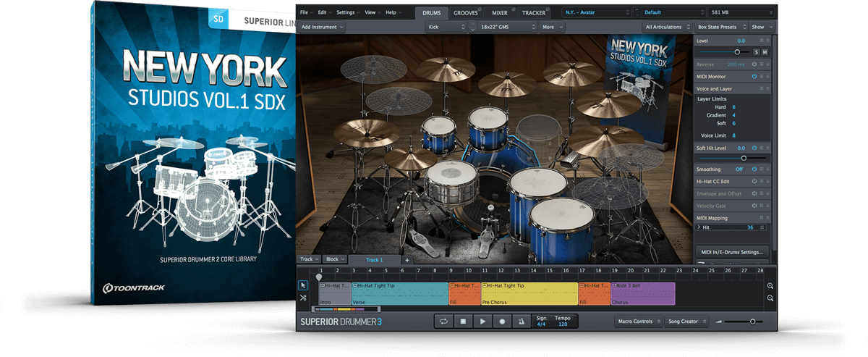Select the yellow Pre Chorus block
868x357 pixels.
point(529,294)
